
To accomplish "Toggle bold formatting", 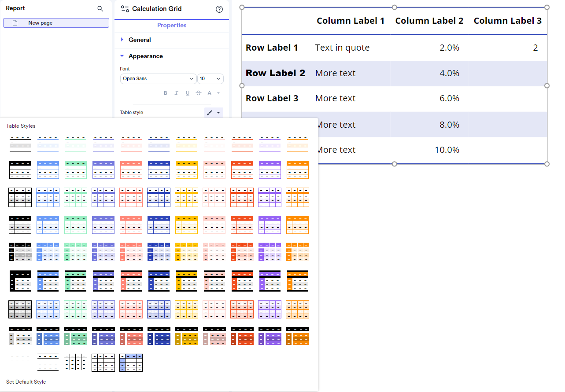I will coord(165,93).
